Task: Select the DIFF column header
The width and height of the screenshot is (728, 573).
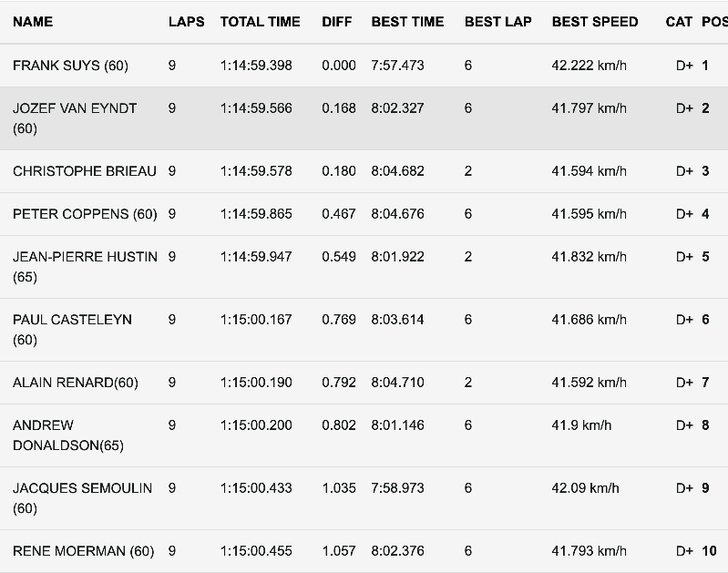Action: pyautogui.click(x=336, y=22)
